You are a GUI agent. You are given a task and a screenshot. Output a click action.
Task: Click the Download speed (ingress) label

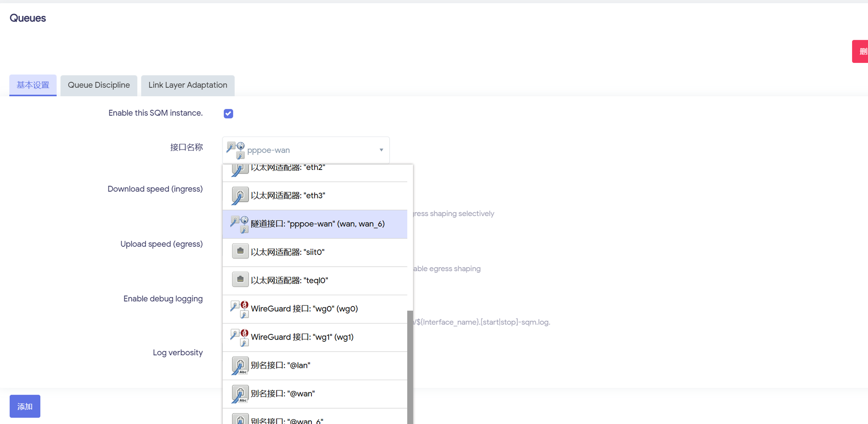[x=155, y=189]
